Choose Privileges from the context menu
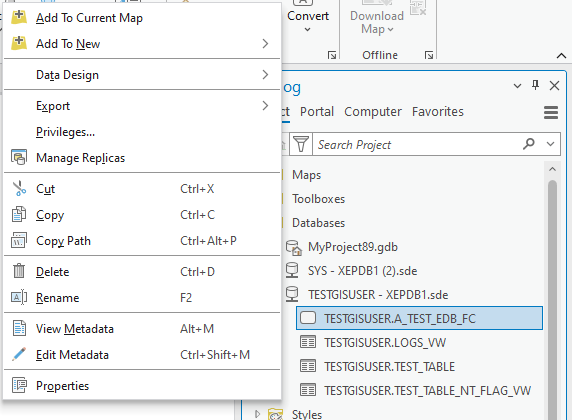573x420 pixels. pyautogui.click(x=65, y=132)
